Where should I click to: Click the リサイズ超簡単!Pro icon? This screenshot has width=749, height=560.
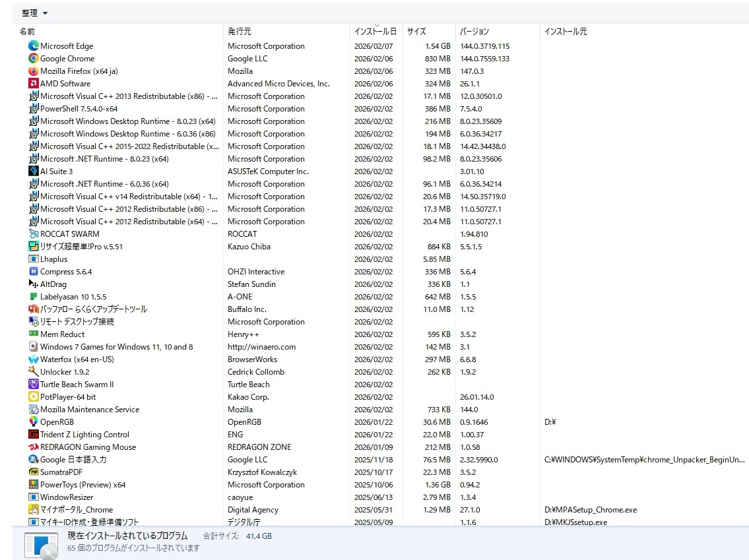point(34,246)
